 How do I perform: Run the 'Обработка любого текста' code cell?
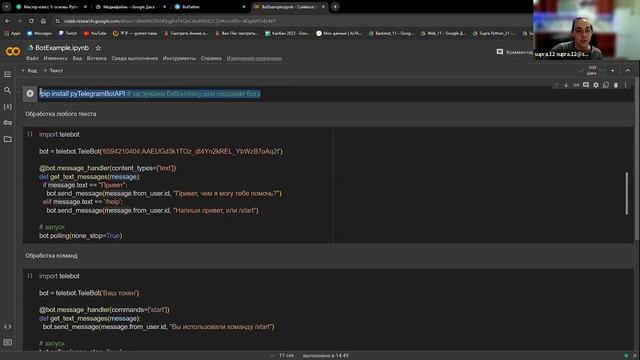[x=30, y=134]
